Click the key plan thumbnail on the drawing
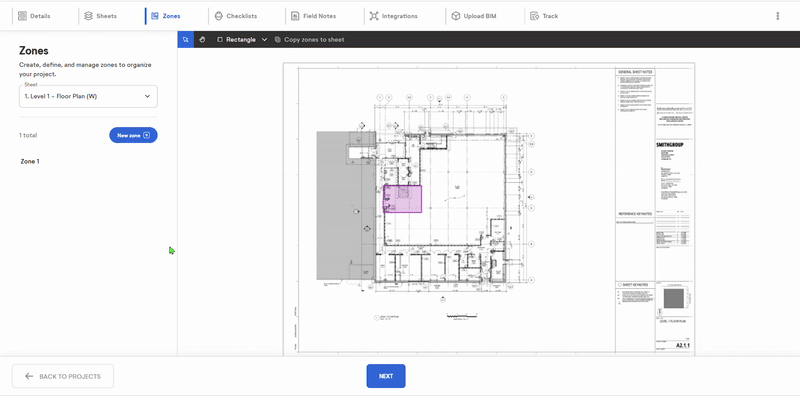800x396 pixels. (672, 299)
